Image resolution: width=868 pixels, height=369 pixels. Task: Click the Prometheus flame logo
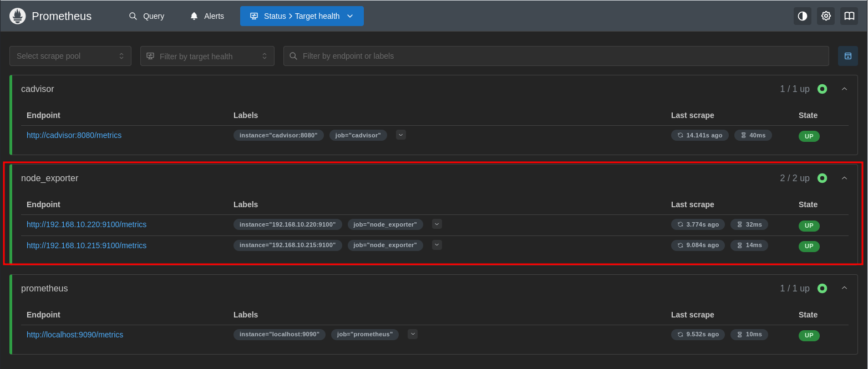18,16
